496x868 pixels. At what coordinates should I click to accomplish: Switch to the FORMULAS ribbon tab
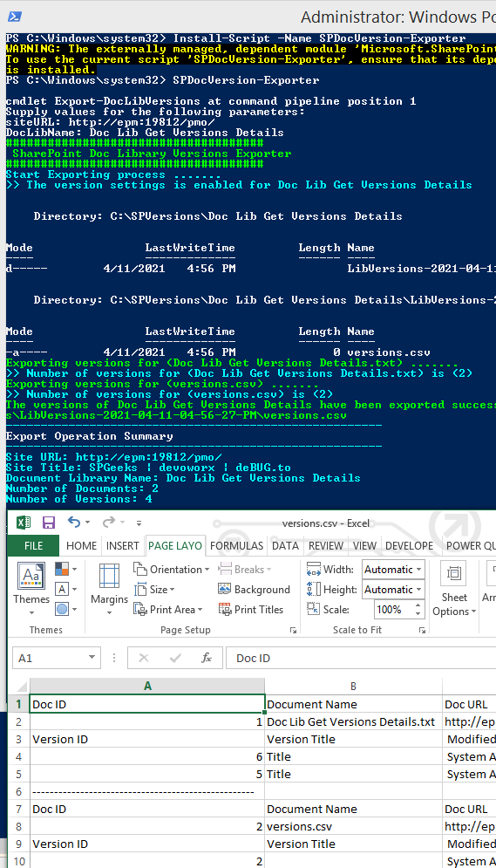pos(236,546)
